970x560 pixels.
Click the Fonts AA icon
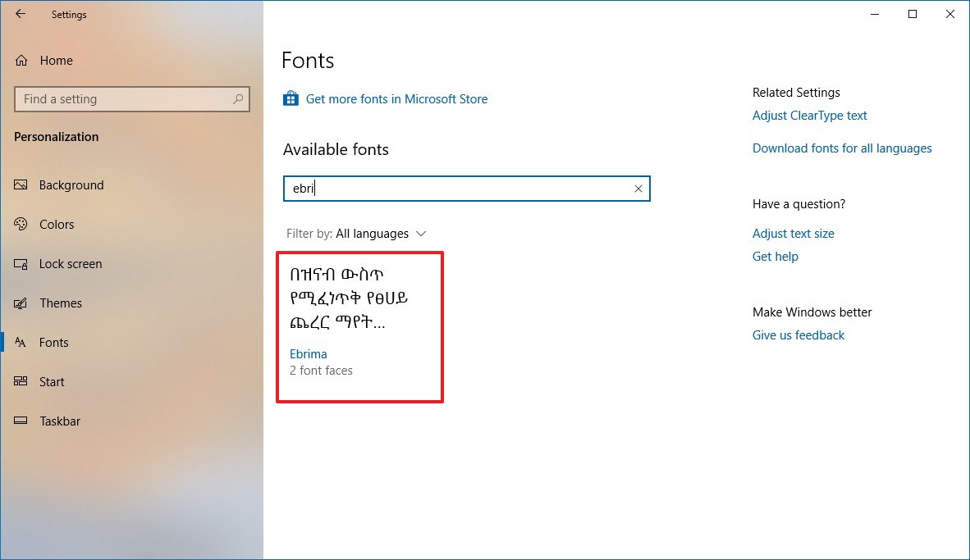[21, 343]
